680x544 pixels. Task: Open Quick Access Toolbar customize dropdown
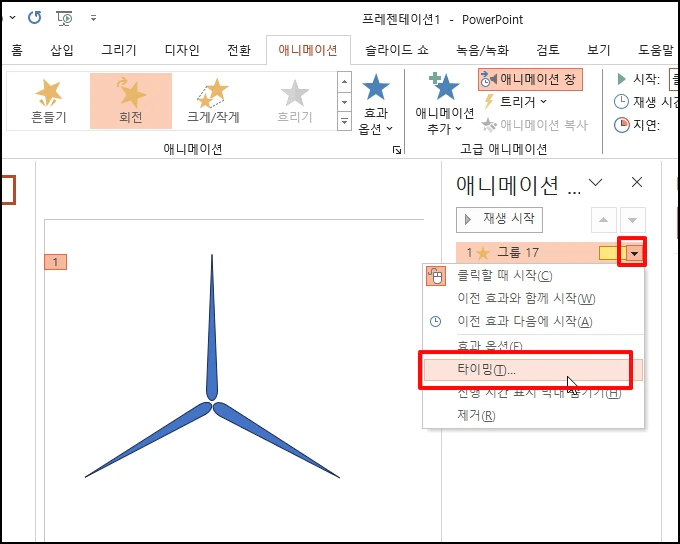[x=93, y=18]
